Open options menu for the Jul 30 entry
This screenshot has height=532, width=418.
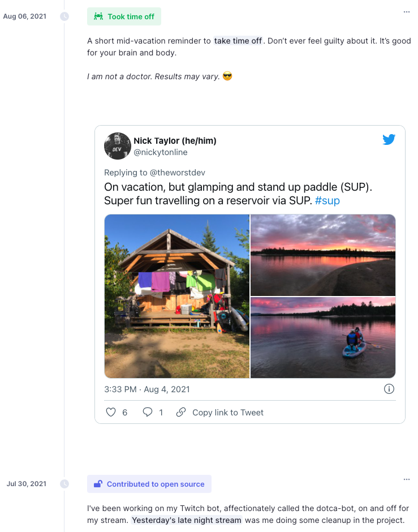(x=406, y=479)
